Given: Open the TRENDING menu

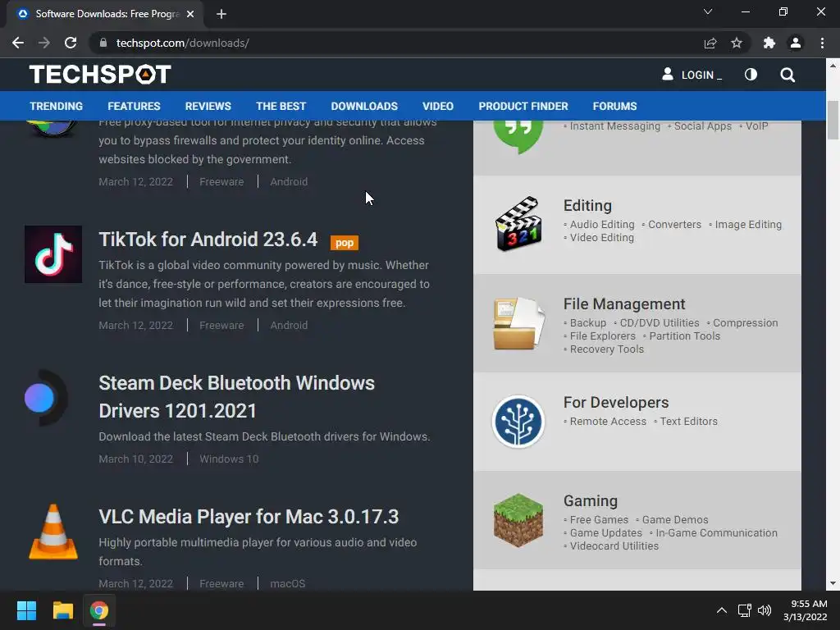Looking at the screenshot, I should [x=57, y=106].
